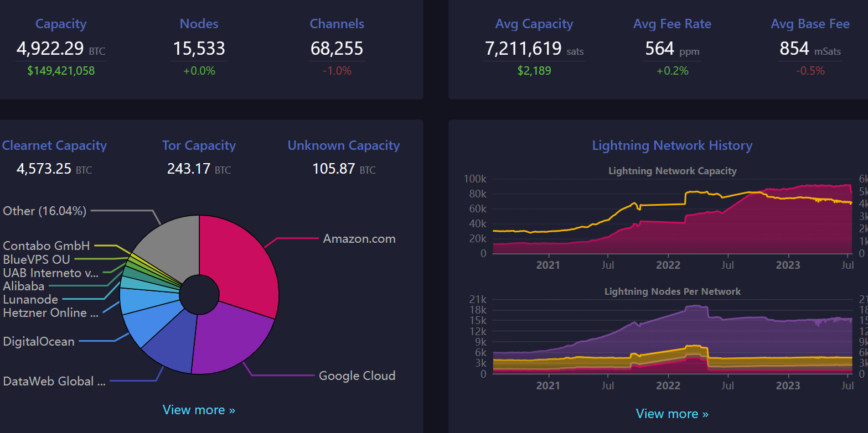
Task: Click the Channels count 68,255
Action: click(x=337, y=49)
